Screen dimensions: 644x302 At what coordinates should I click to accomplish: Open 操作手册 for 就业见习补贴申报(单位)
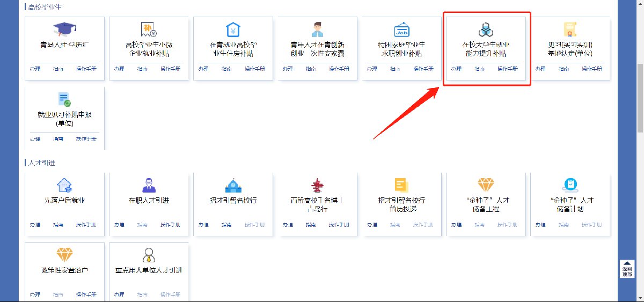click(86, 139)
